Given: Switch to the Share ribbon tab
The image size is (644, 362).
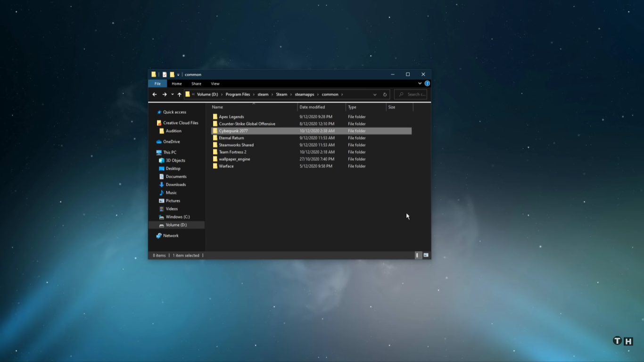Looking at the screenshot, I should click(x=196, y=83).
